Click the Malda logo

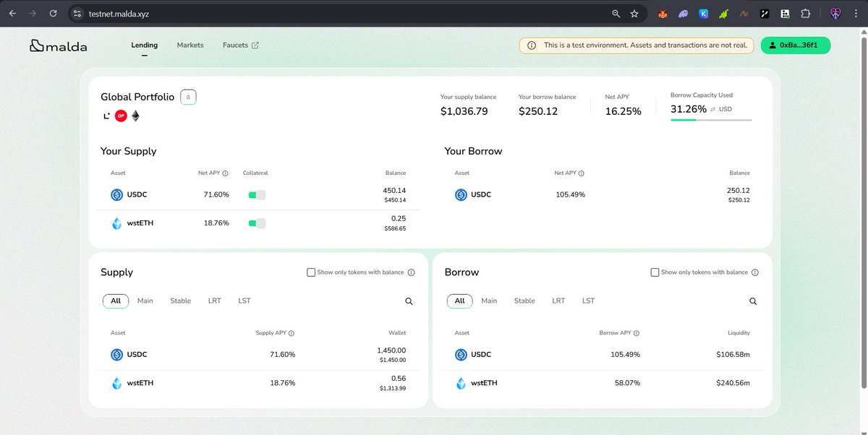coord(58,46)
